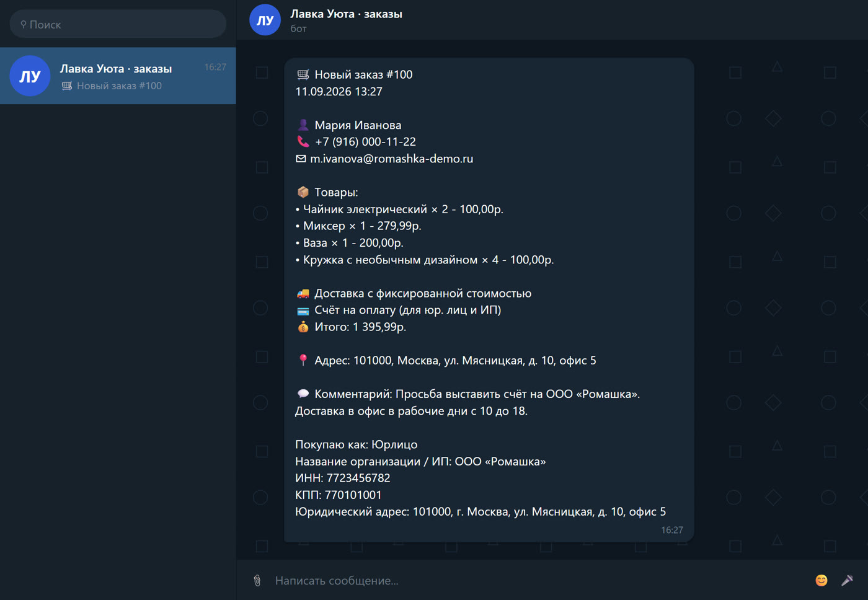Click the Новый заказ #100 message heading
This screenshot has height=600, width=868.
[363, 74]
